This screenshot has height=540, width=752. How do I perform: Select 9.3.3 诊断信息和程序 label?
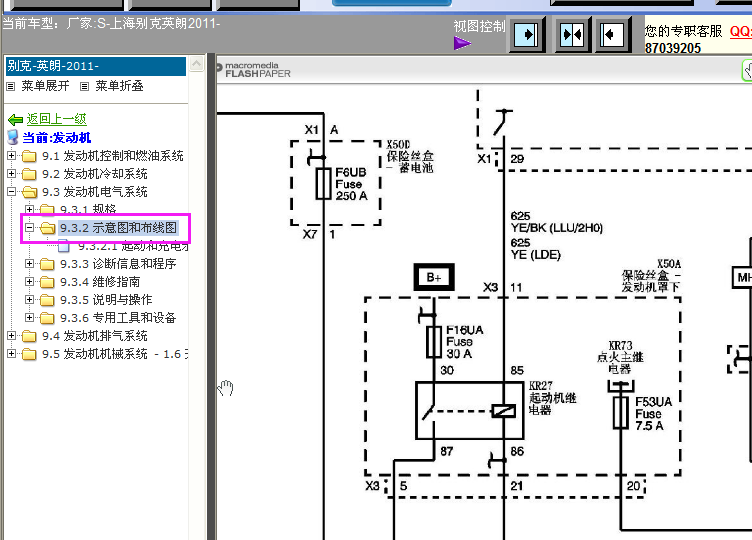(x=118, y=264)
